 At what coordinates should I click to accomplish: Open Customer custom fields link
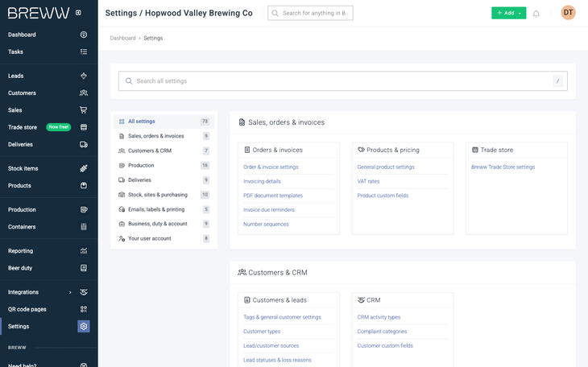point(385,345)
